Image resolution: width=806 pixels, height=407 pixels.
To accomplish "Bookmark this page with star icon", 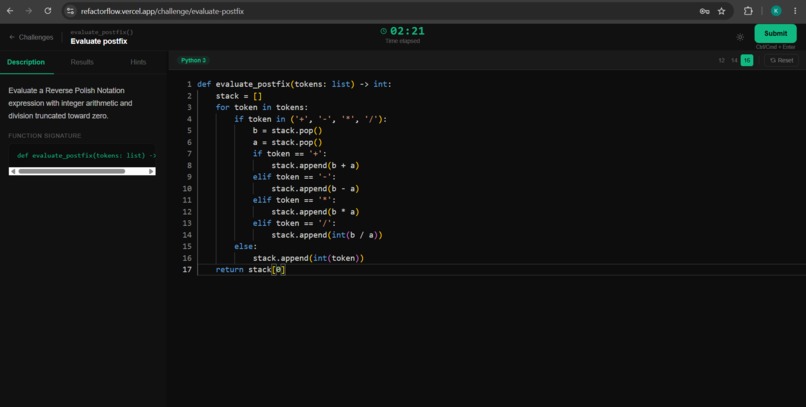I will pos(722,11).
